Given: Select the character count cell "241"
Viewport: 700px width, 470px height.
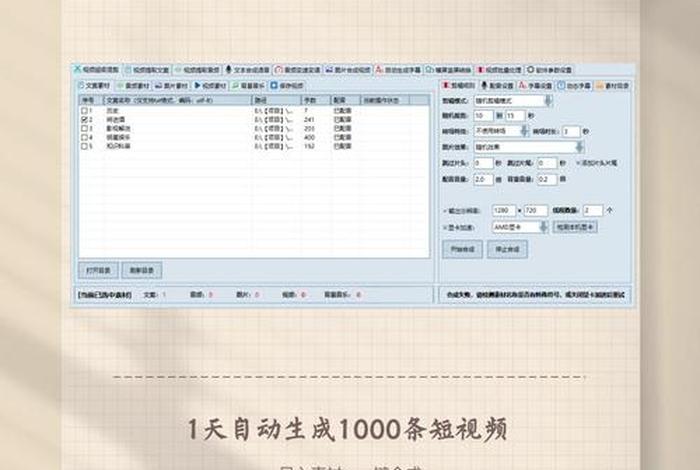Looking at the screenshot, I should pos(309,120).
